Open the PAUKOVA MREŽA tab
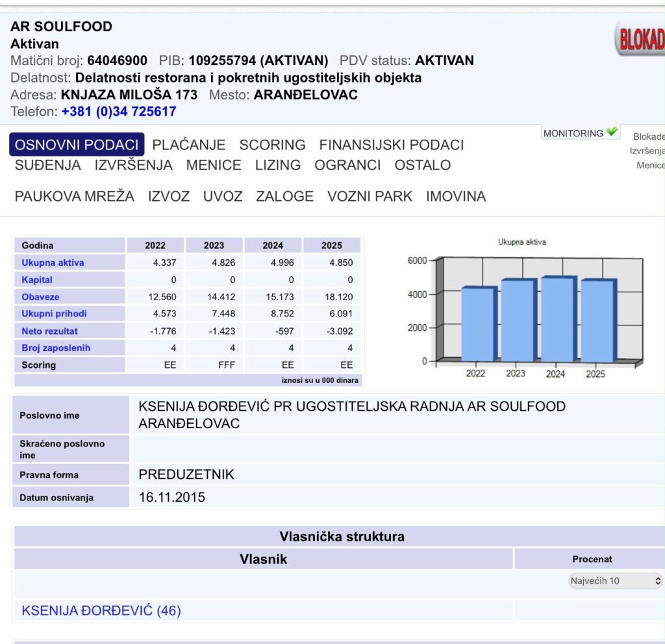Screen dimensions: 665x644 [x=75, y=196]
